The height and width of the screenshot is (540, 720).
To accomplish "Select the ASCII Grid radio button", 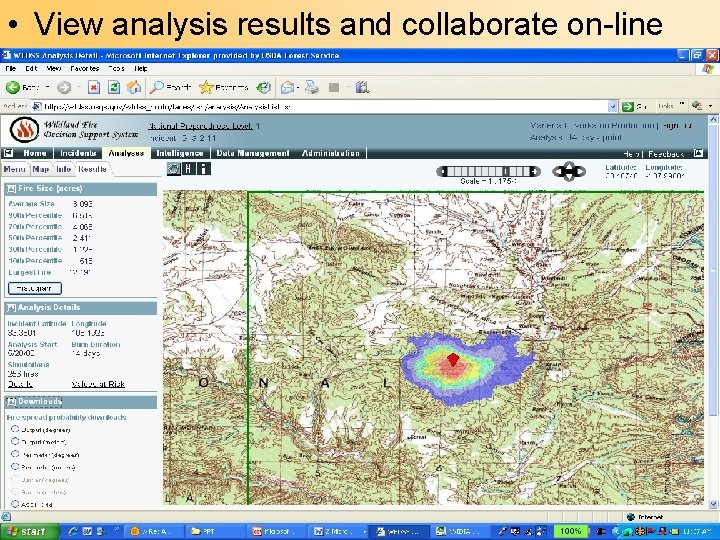I will coord(15,504).
